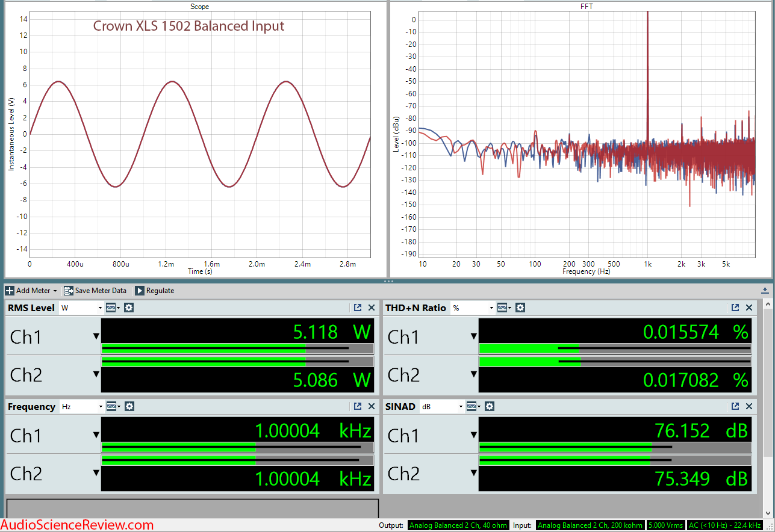775x532 pixels.
Task: Expand RMS Level Ch2 triangle menu
Action: pos(96,374)
